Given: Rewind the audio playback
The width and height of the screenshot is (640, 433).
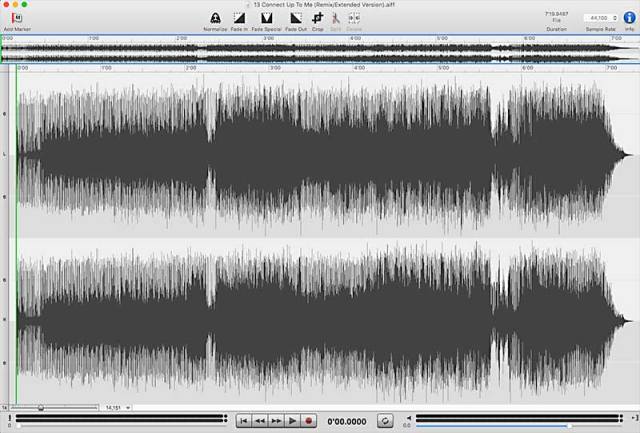Looking at the screenshot, I should 260,421.
